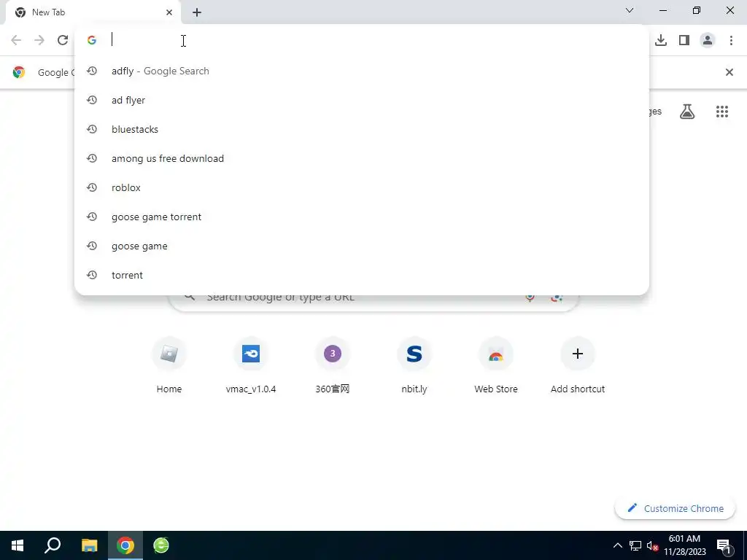Screen dimensions: 747x560
Task: Open the taskbar clock and date
Action: [x=684, y=545]
